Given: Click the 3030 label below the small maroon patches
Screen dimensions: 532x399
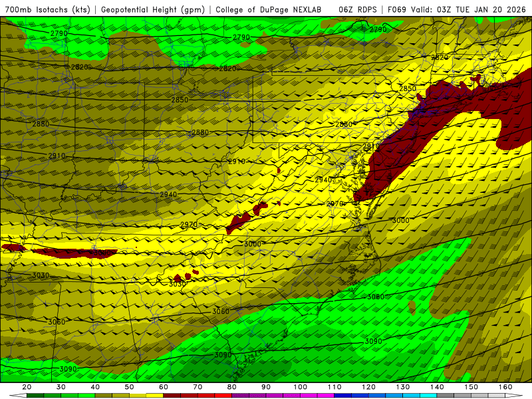Looking at the screenshot, I should coord(178,284).
